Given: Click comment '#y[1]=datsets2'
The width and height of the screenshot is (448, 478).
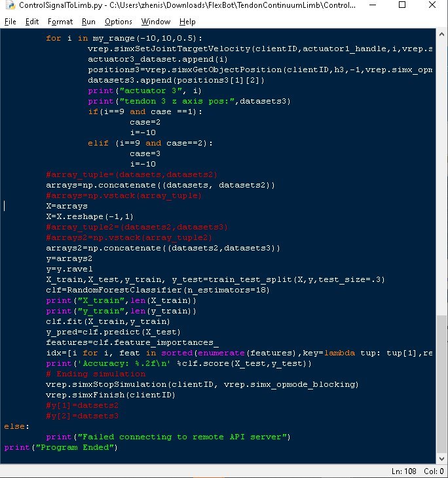Looking at the screenshot, I should pyautogui.click(x=83, y=405).
